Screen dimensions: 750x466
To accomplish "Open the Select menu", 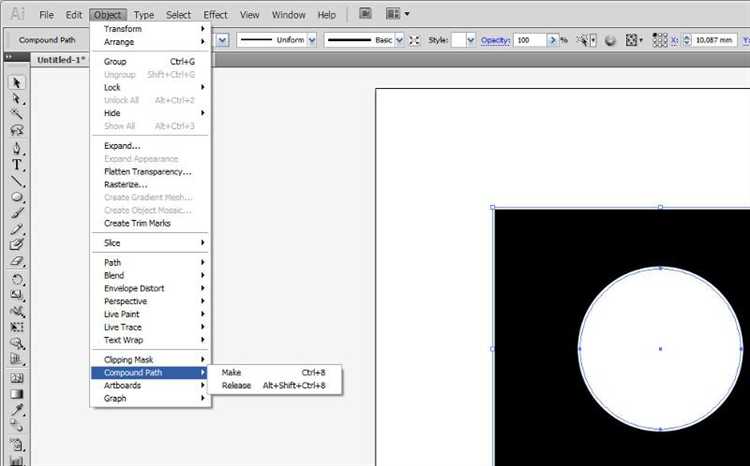I will 178,15.
